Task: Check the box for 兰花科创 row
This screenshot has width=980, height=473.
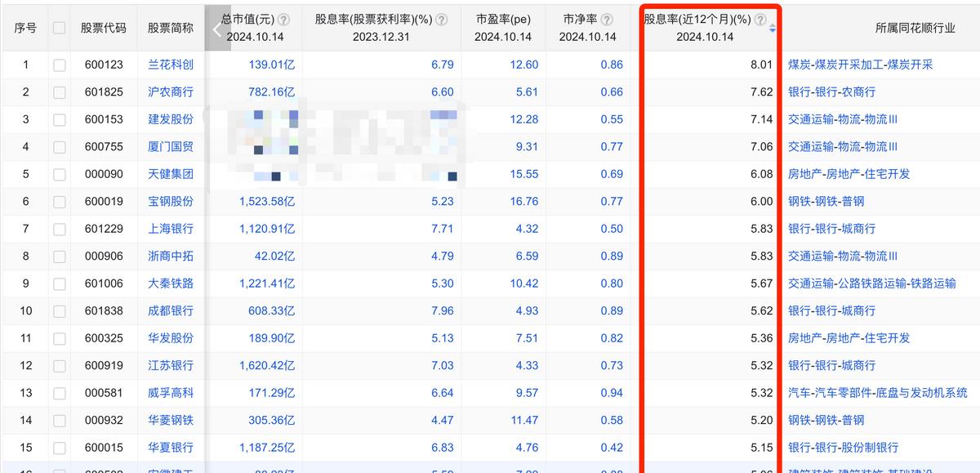Action: pos(59,65)
